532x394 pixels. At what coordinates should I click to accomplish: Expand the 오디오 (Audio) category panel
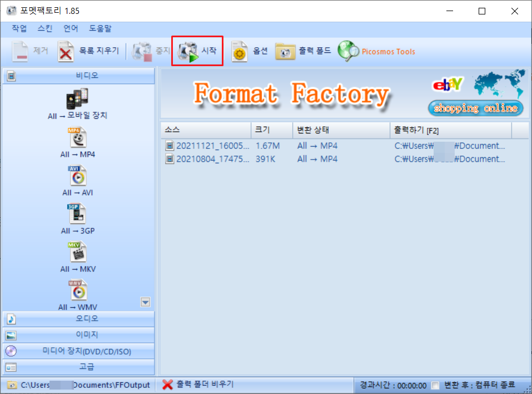[79, 319]
